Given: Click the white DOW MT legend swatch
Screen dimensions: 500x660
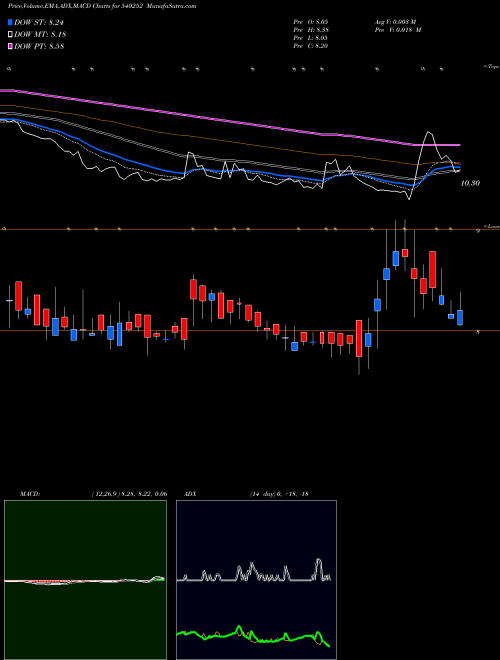Looking at the screenshot, I should tap(11, 35).
